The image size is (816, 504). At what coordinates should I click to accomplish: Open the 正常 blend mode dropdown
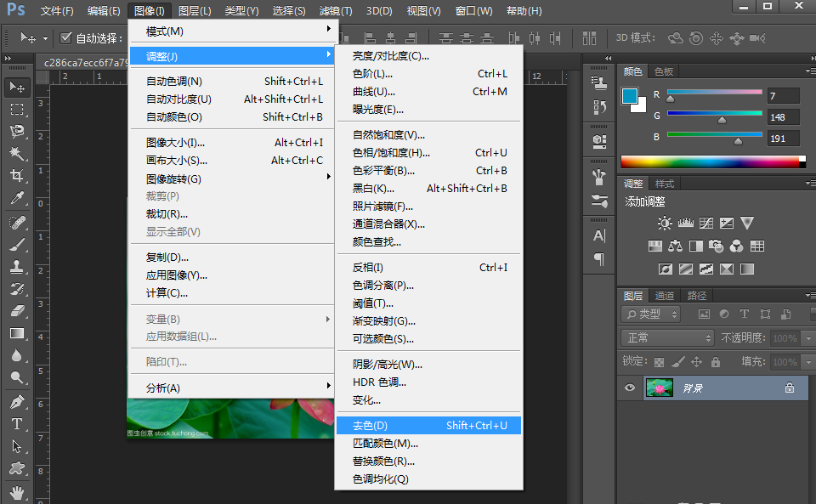tap(666, 337)
